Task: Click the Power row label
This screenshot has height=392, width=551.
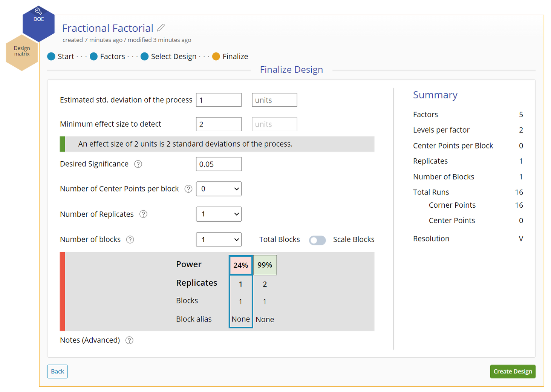Action: click(x=189, y=264)
